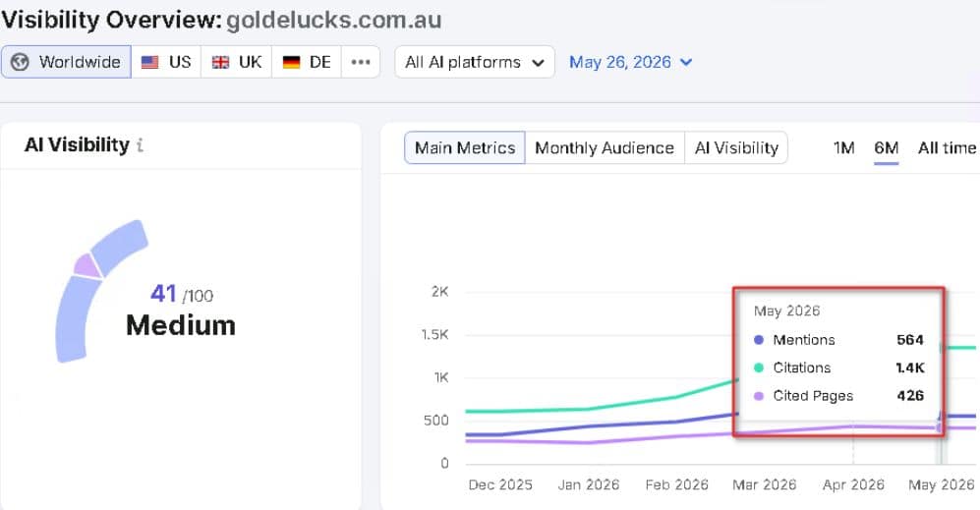Switch region to US
This screenshot has width=980, height=510.
coord(166,62)
